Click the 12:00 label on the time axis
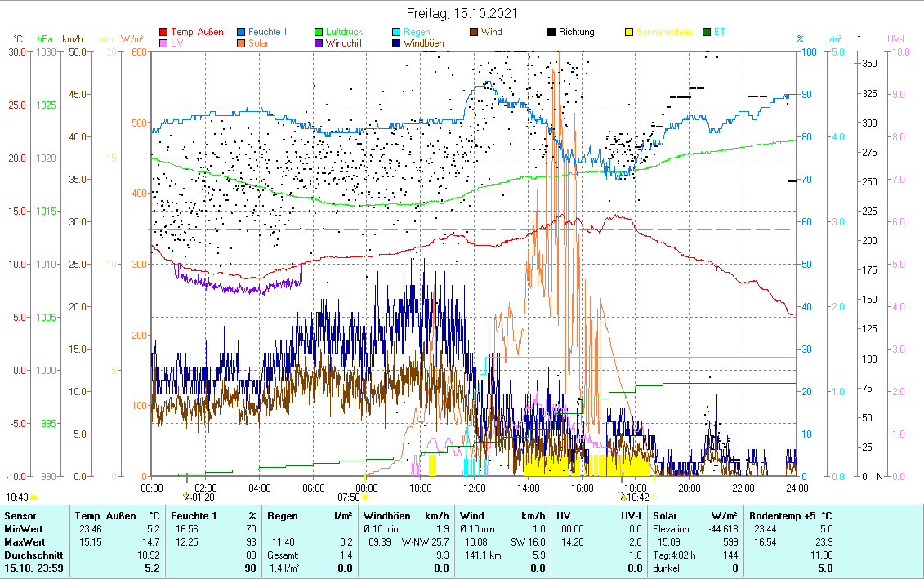 pos(474,488)
